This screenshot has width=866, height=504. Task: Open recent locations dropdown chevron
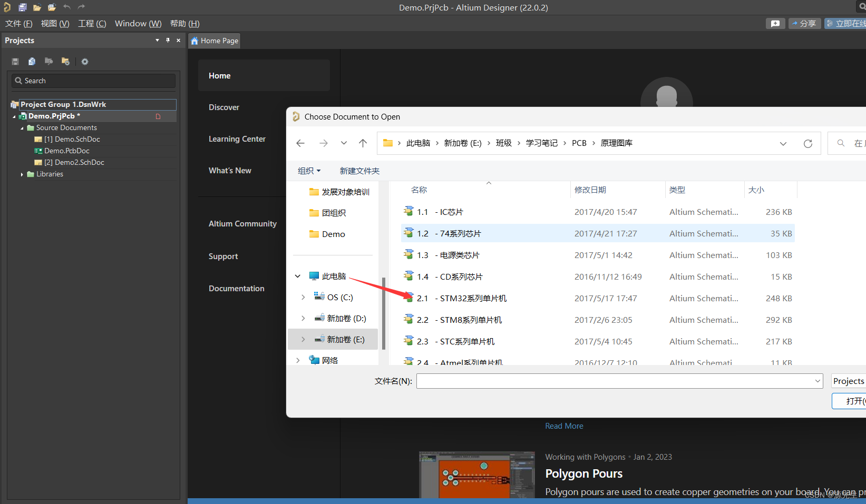coord(344,143)
